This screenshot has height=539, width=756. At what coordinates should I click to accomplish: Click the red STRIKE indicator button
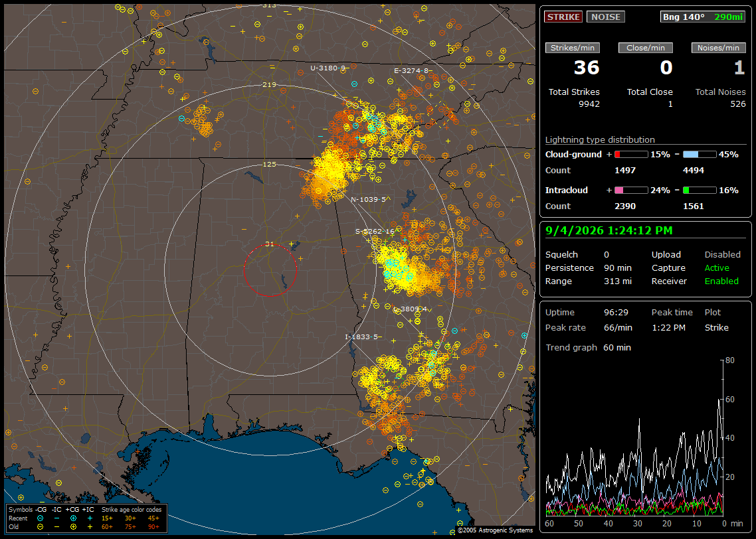[563, 17]
